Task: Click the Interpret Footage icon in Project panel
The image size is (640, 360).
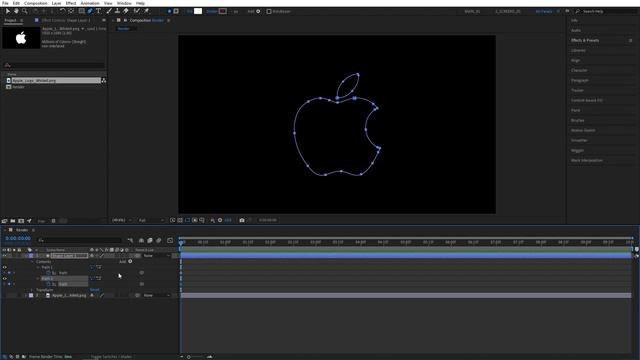Action: [4, 221]
